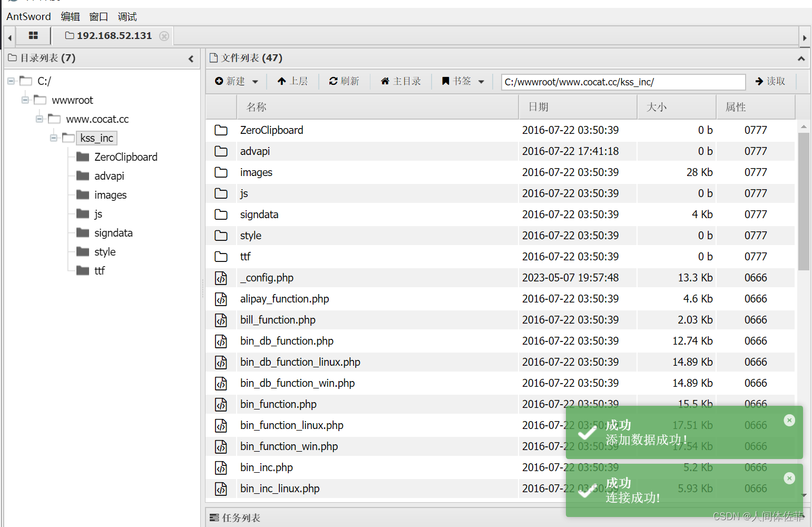812x527 pixels.
Task: Open the 编辑 menu
Action: point(70,16)
